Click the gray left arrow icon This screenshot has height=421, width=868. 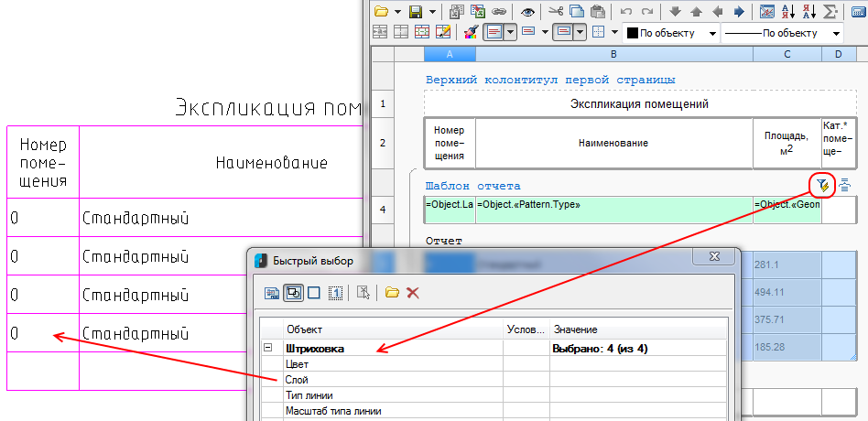(718, 11)
